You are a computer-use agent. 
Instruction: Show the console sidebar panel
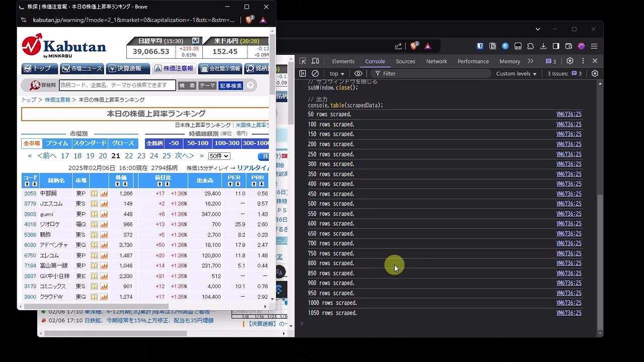pos(302,73)
